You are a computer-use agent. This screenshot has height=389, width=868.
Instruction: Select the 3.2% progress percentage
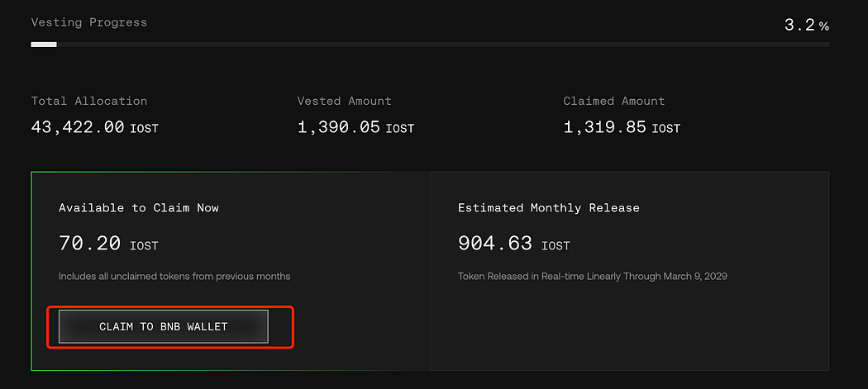point(807,25)
